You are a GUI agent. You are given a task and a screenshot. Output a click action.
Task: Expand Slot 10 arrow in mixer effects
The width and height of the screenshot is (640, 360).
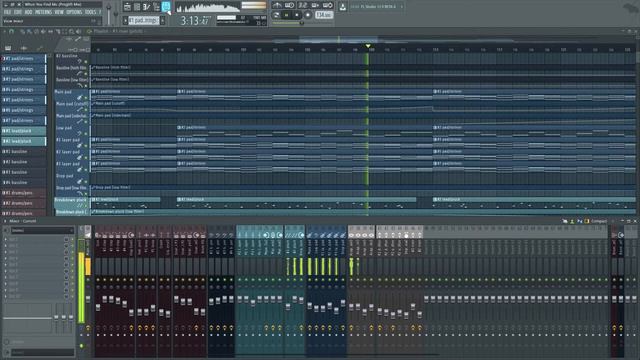click(x=5, y=296)
